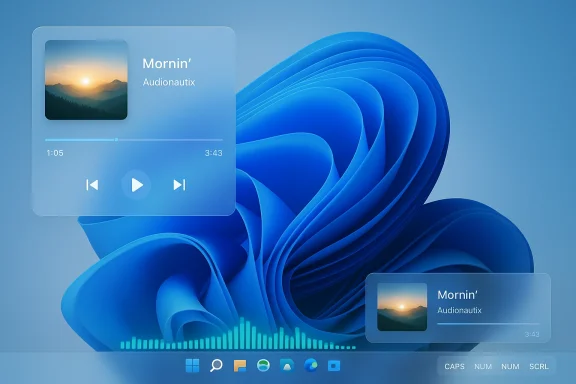Open the yellow File Explorer taskbar icon
The height and width of the screenshot is (384, 576).
tap(240, 366)
